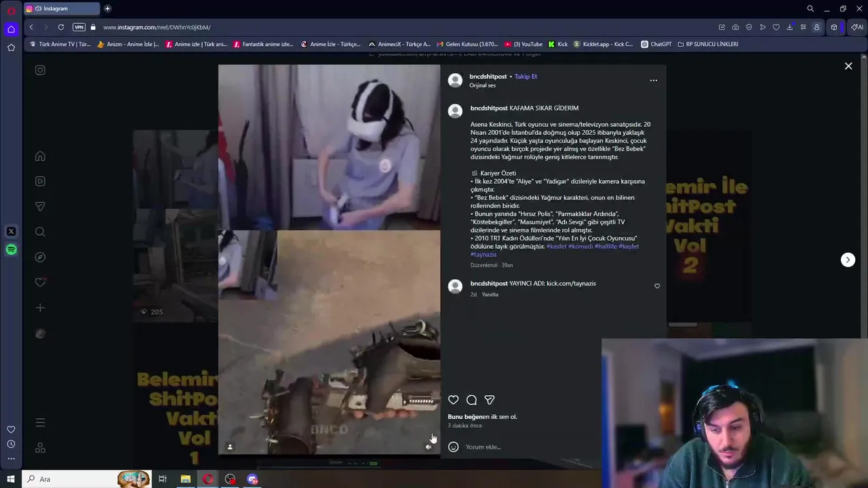Take a snapshot with the camera toolbar icon
The width and height of the screenshot is (868, 488).
(x=735, y=27)
